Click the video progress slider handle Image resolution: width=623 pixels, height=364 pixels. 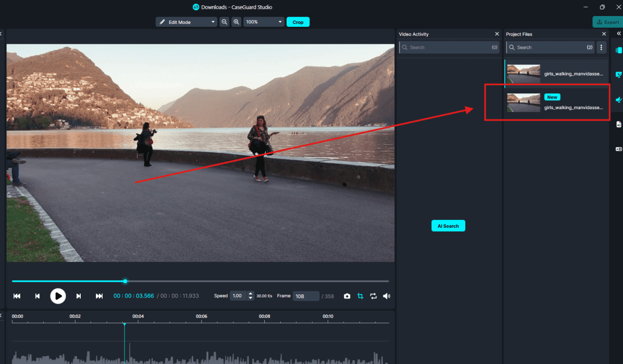(125, 281)
